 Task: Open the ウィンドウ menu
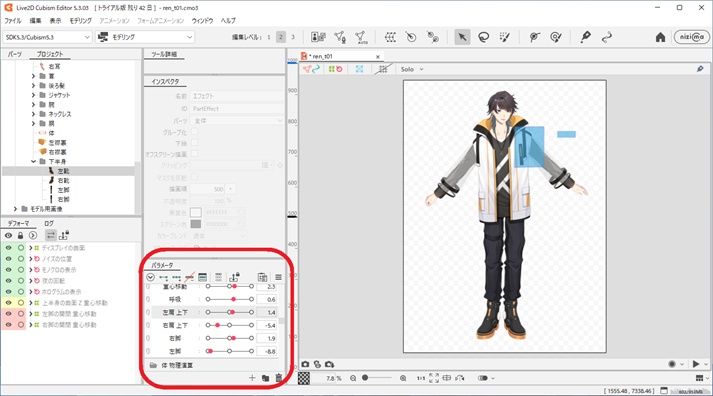coord(202,20)
